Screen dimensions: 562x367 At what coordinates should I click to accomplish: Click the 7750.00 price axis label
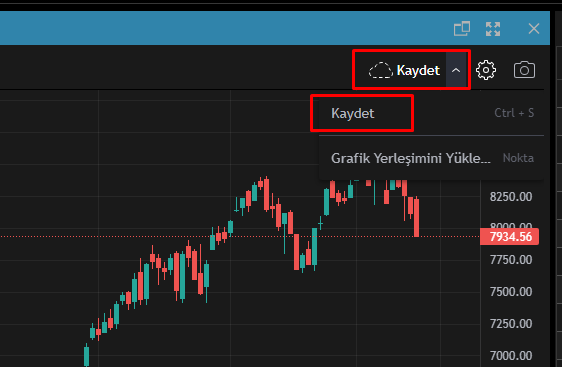(x=511, y=260)
